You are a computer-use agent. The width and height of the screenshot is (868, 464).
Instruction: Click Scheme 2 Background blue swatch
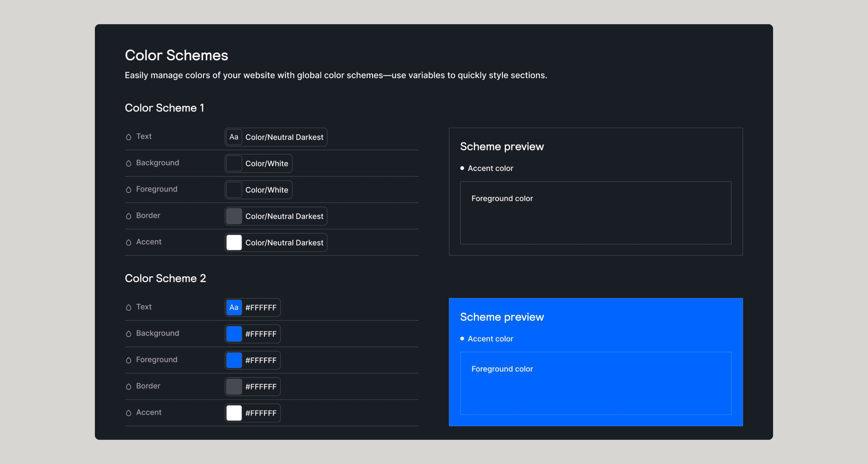click(234, 334)
